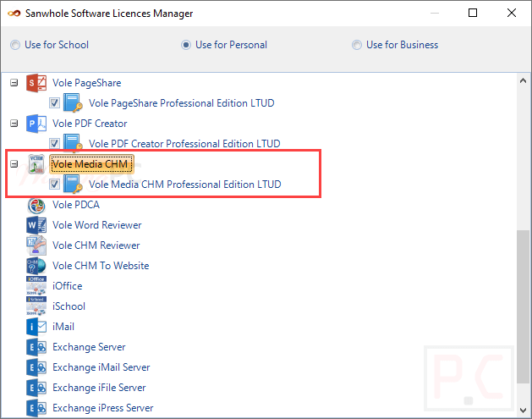Image resolution: width=532 pixels, height=419 pixels.
Task: Click the iMail envelope icon
Action: point(36,327)
